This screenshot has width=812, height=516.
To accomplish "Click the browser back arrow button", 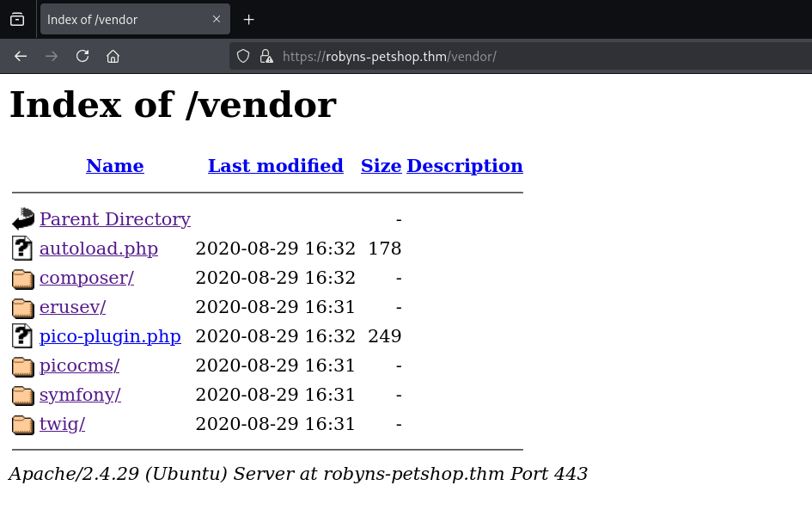I will 21,57.
